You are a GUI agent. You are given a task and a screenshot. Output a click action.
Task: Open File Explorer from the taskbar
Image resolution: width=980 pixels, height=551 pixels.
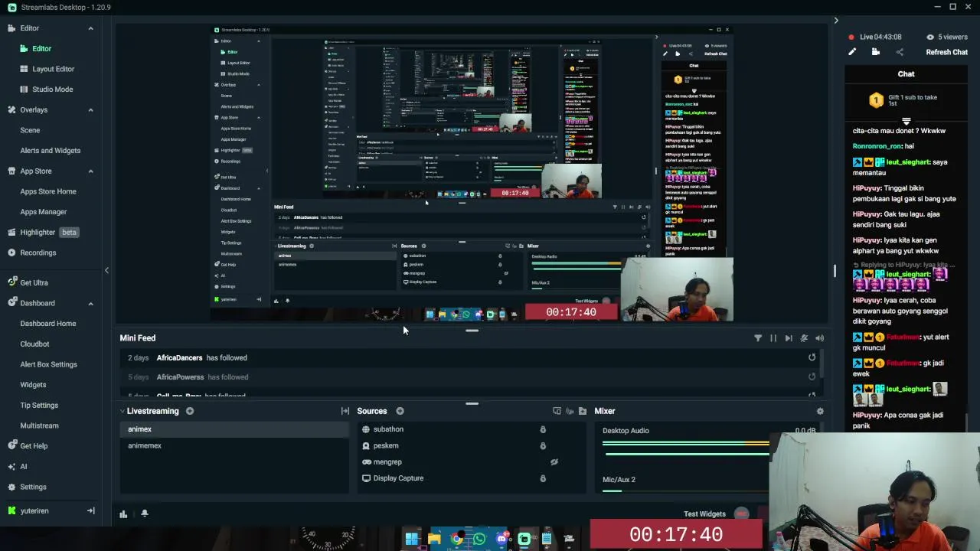(434, 539)
